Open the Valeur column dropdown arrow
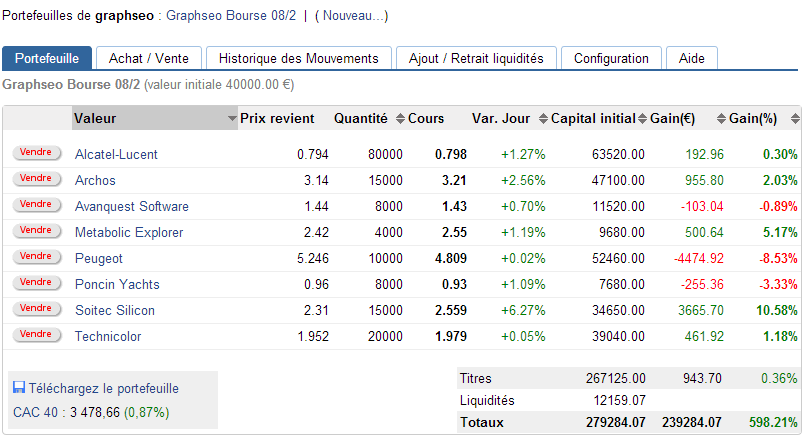The height and width of the screenshot is (439, 802). coord(231,119)
